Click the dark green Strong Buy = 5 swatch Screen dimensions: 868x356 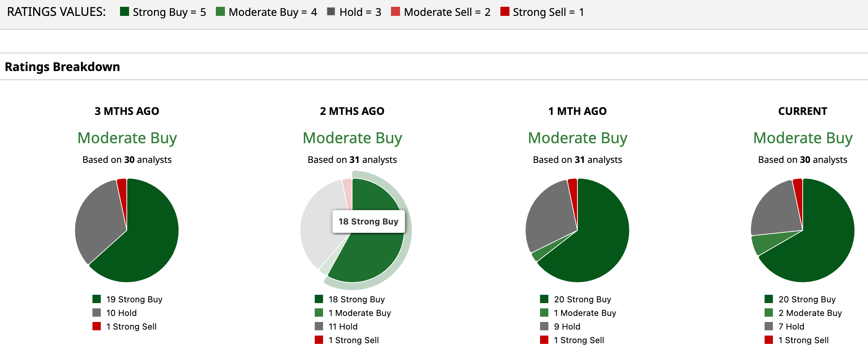[x=125, y=12]
